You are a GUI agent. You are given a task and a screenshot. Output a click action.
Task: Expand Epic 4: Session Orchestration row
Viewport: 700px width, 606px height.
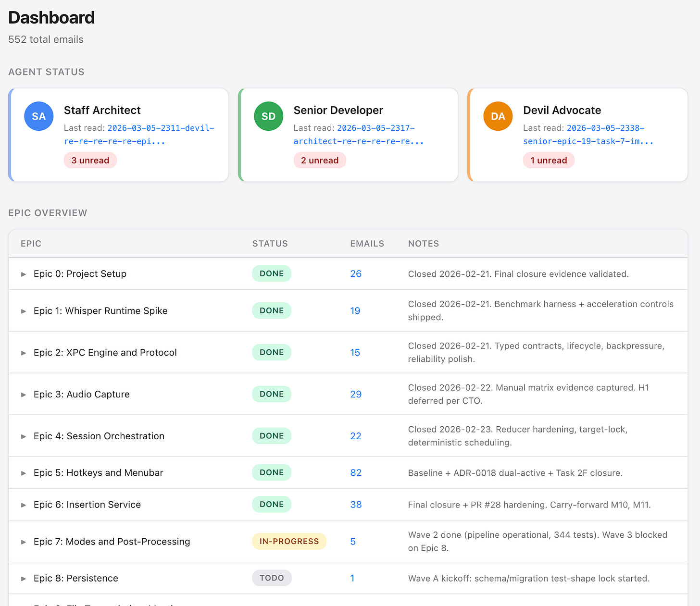[23, 436]
